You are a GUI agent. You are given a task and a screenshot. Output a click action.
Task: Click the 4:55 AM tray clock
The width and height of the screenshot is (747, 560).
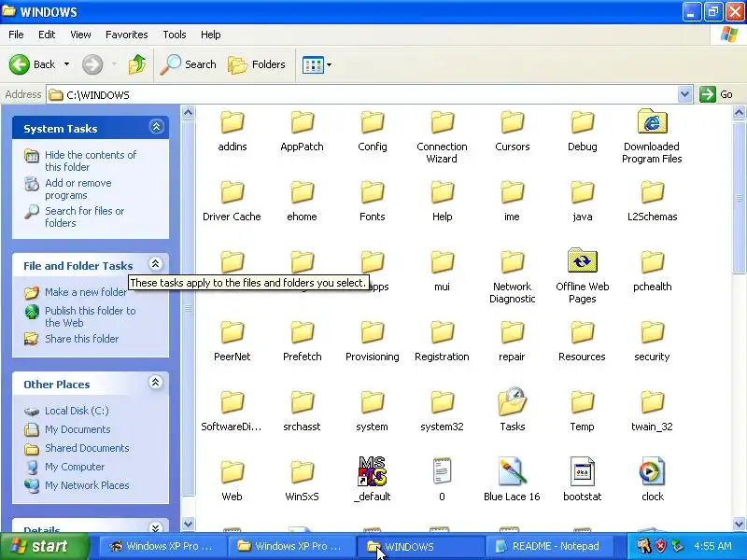pos(712,546)
